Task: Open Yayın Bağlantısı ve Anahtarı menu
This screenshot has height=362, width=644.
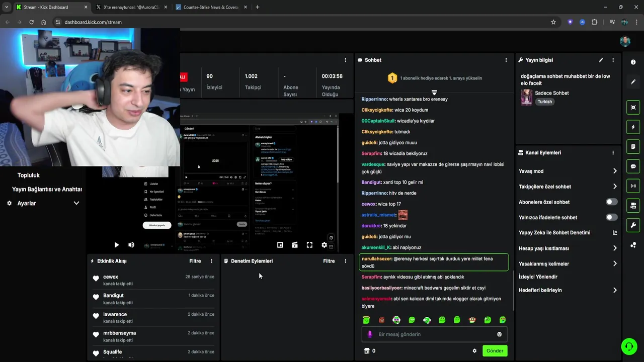Action: click(47, 189)
